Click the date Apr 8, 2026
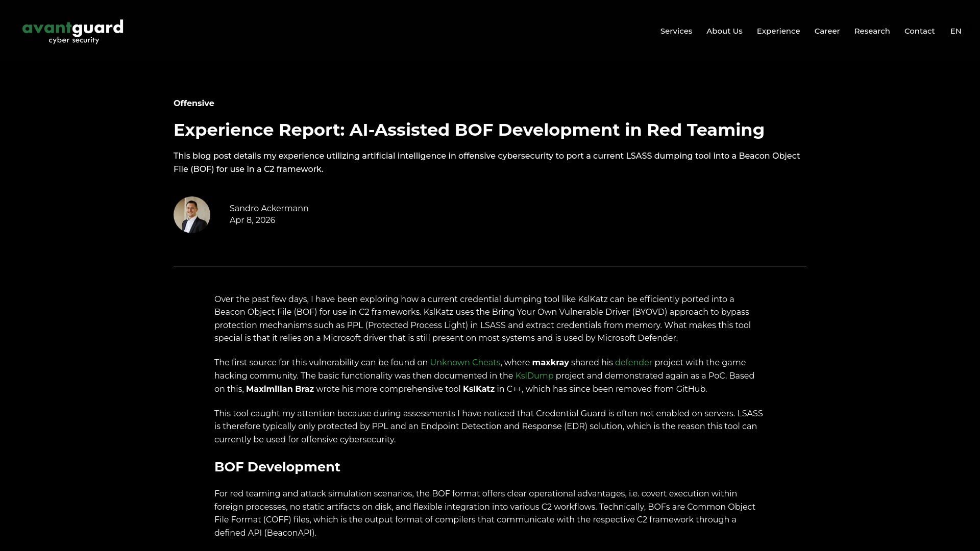980x551 pixels. 252,220
